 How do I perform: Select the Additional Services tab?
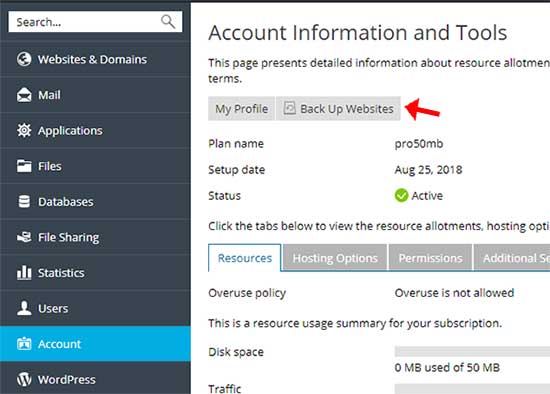(x=512, y=258)
